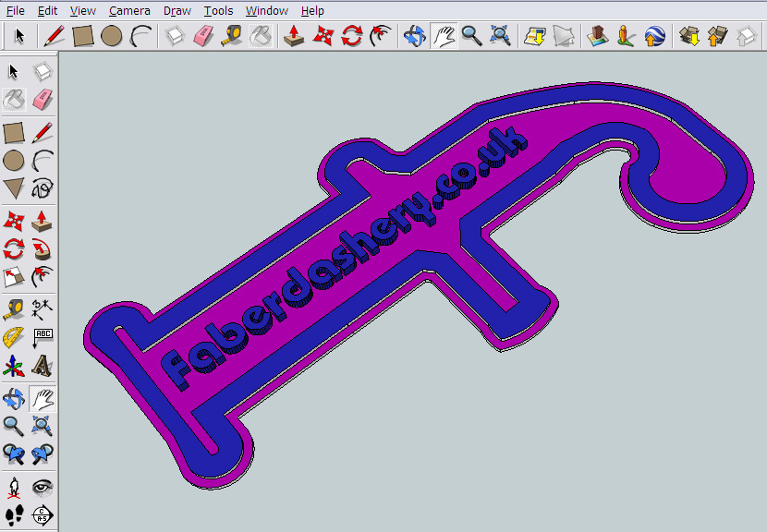Screen dimensions: 767x532
Task: Click Get Models box with down arrow
Action: point(688,36)
